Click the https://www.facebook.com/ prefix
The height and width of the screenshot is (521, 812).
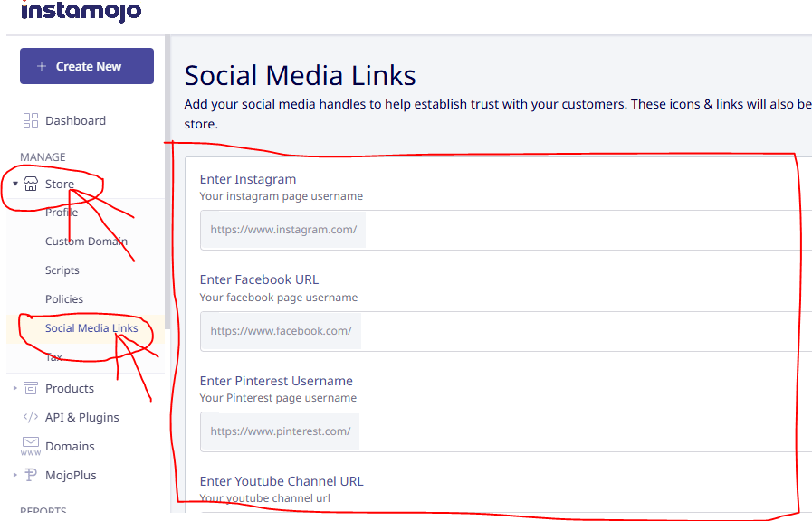pos(282,331)
